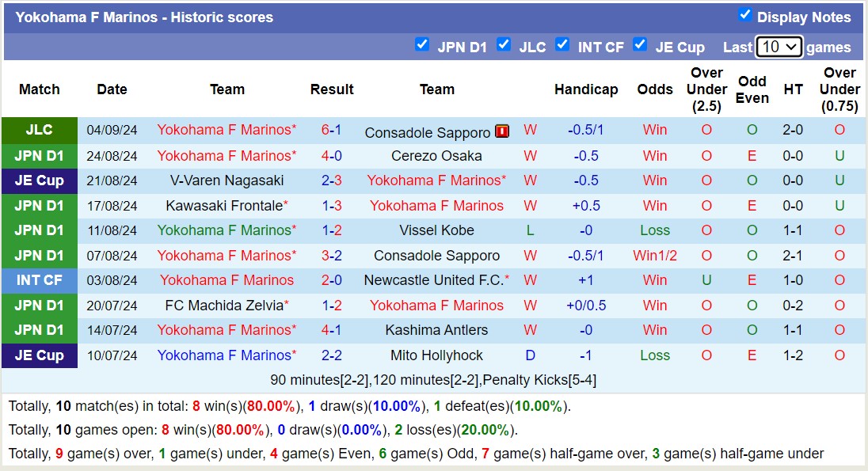Screen dimensions: 868x471
Task: Click the Kashima Antlers team name
Action: tap(436, 330)
